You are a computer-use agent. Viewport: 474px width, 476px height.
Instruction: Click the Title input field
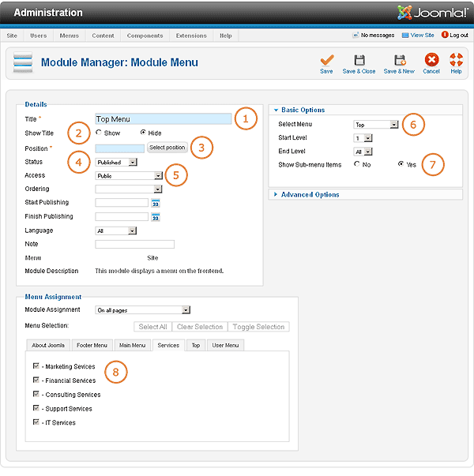164,119
